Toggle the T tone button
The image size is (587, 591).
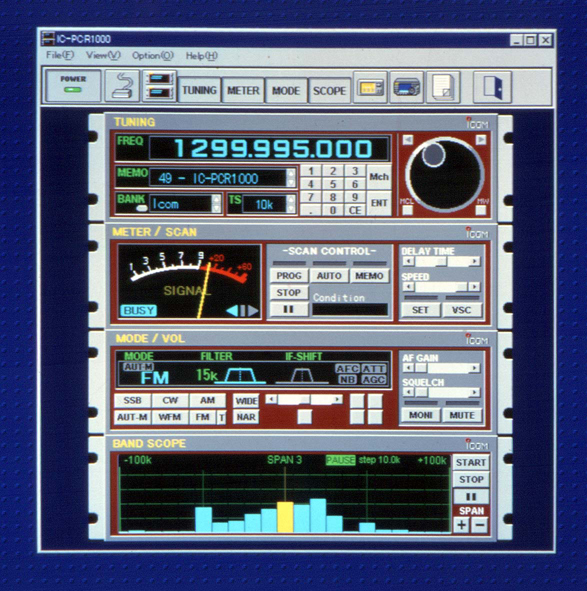pos(222,417)
